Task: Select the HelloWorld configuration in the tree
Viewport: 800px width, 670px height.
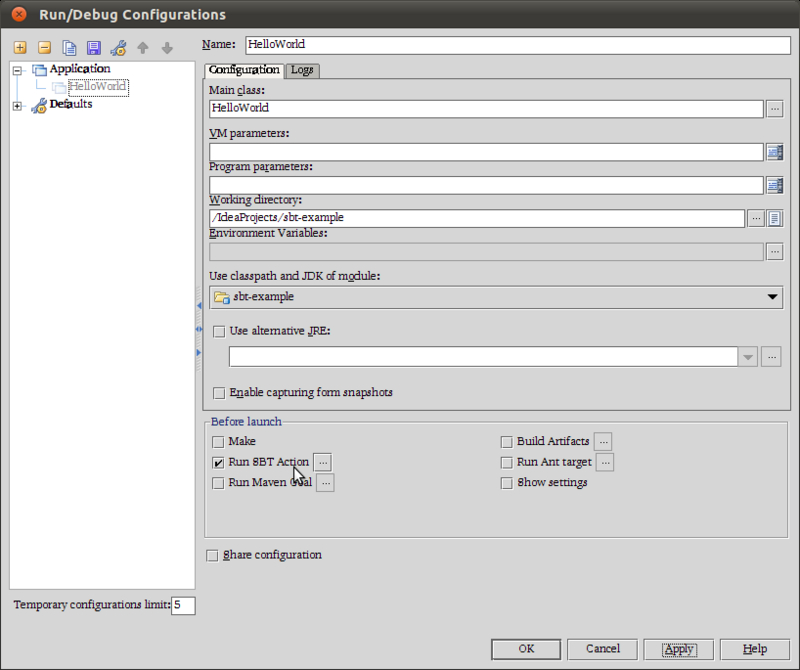Action: (x=97, y=87)
